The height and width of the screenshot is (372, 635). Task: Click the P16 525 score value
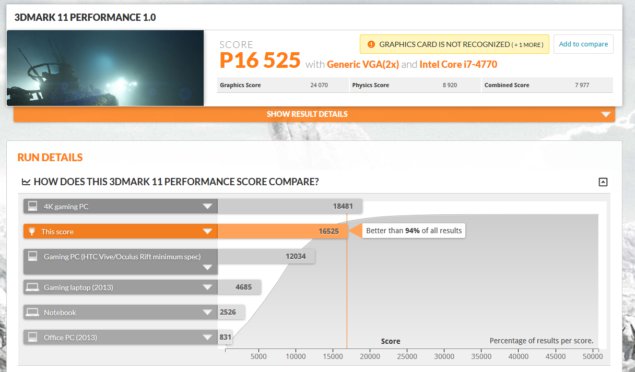coord(260,60)
